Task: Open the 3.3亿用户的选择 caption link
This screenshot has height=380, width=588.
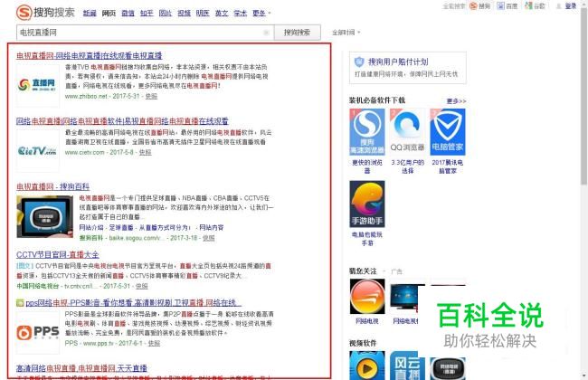Action: (x=407, y=166)
